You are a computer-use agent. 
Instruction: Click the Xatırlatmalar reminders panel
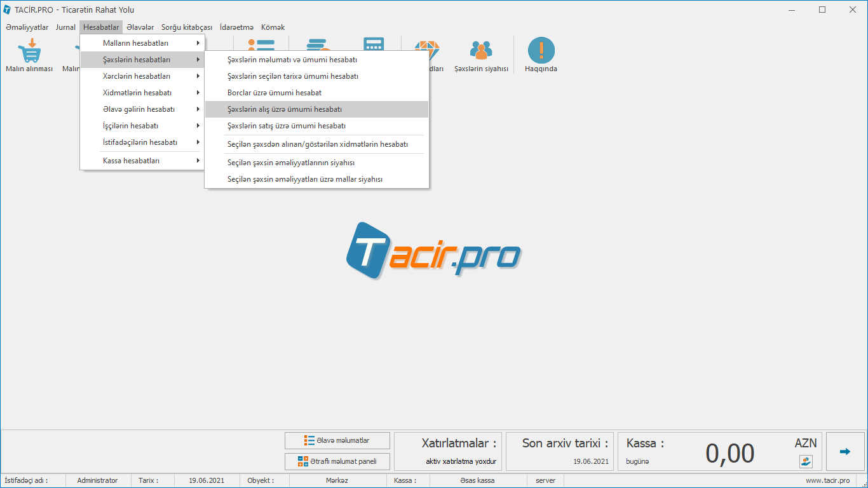(x=448, y=452)
